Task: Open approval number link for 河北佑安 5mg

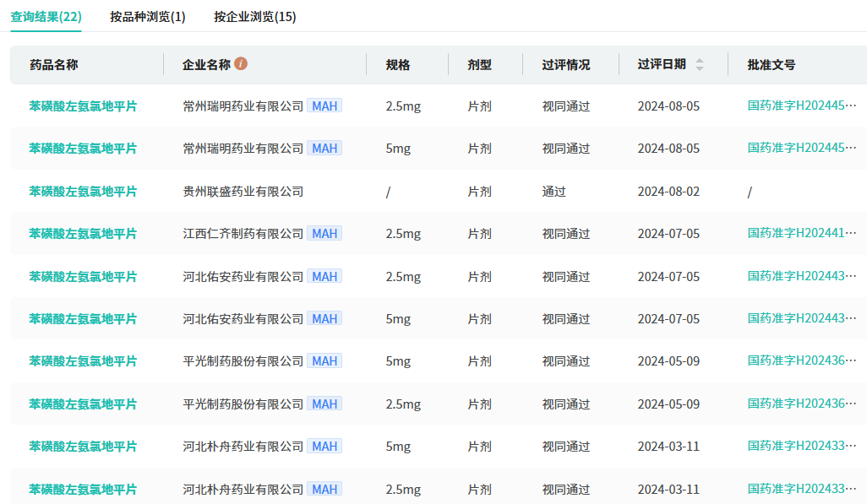Action: tap(802, 318)
